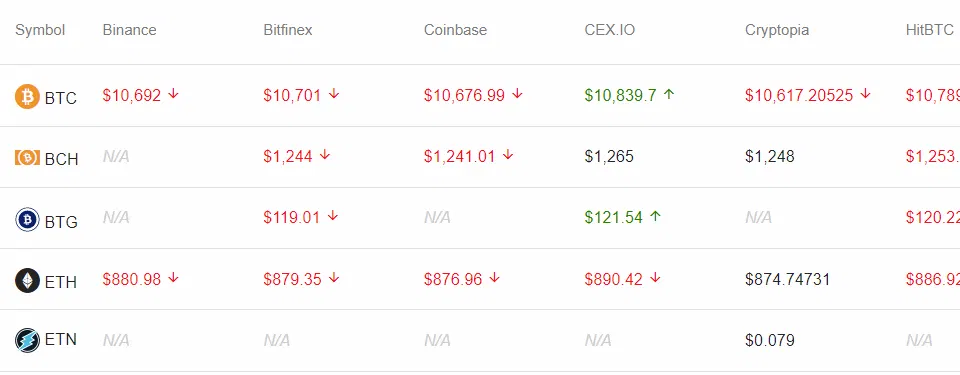The image size is (960, 375).
Task: Open the Bitfinex BTC price $10,701
Action: coord(292,96)
